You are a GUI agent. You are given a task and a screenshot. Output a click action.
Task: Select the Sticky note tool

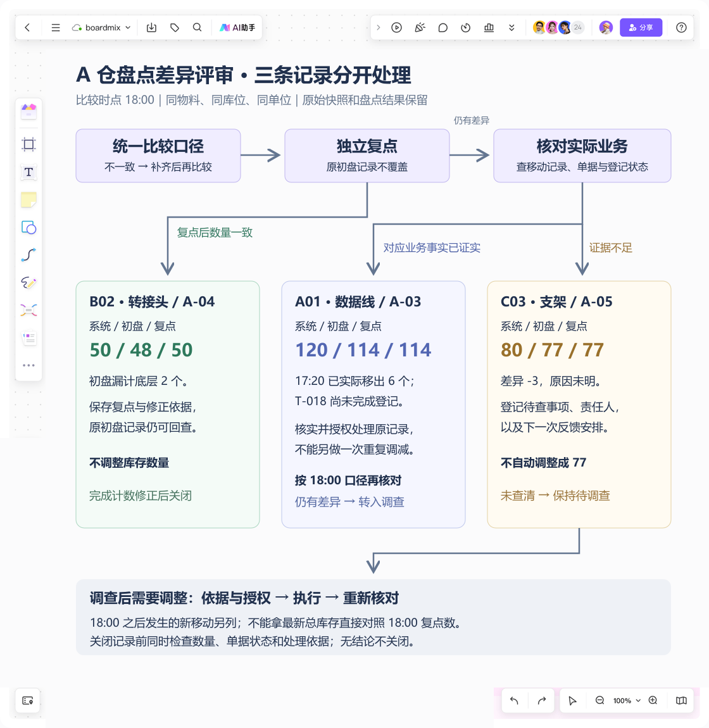tap(28, 200)
